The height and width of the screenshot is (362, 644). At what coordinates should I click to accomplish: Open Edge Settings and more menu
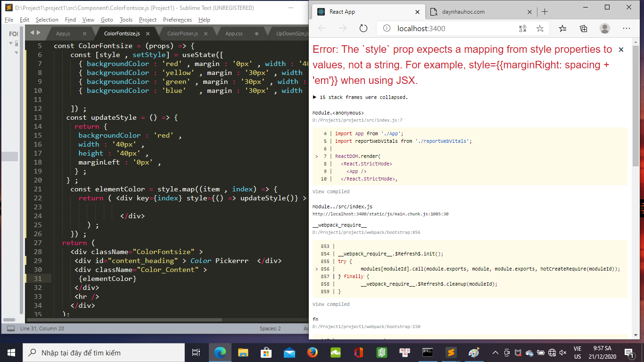(x=626, y=28)
